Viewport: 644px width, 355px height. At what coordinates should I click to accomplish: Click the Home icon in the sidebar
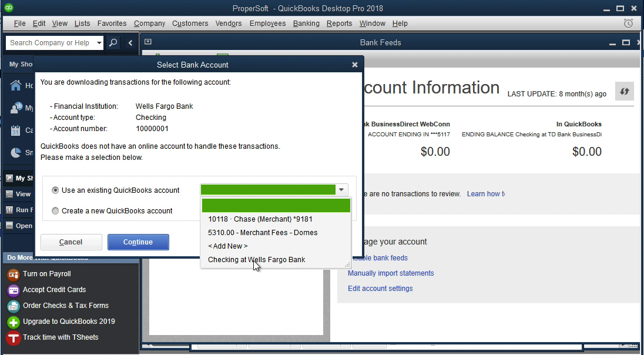(x=16, y=85)
